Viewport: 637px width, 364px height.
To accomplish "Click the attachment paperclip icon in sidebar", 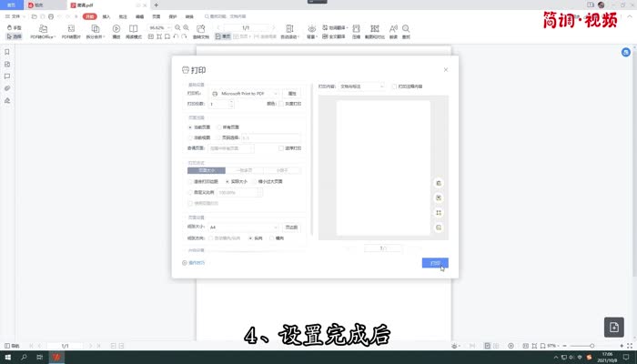I will click(7, 88).
